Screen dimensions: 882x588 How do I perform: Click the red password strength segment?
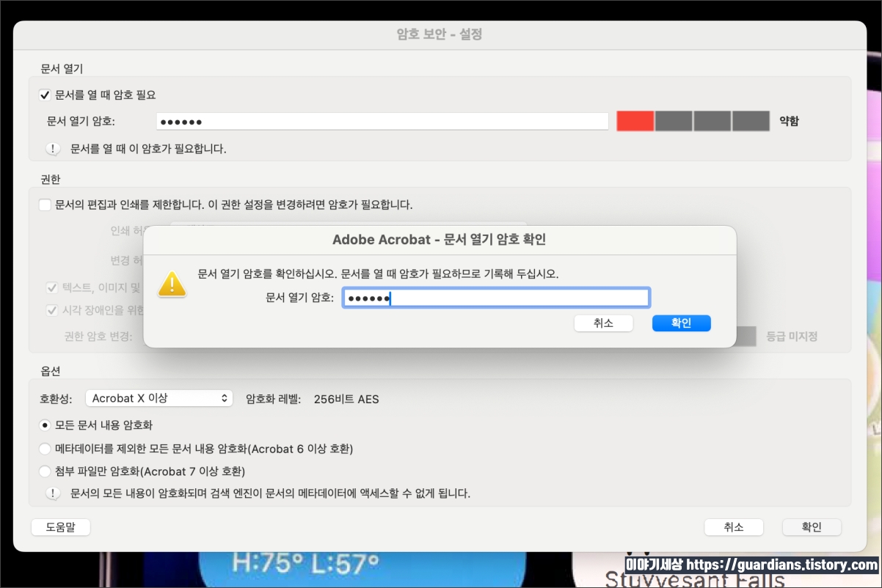click(635, 121)
